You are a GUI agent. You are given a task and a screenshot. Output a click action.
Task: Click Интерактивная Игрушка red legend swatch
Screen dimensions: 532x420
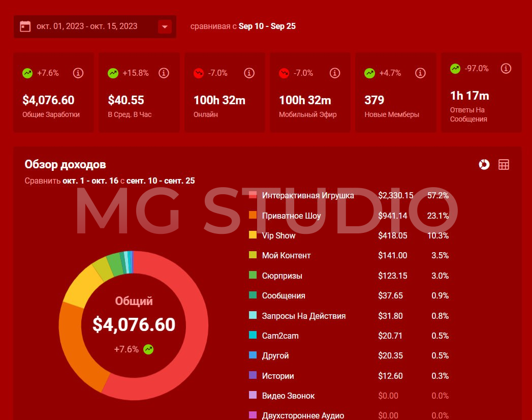pyautogui.click(x=253, y=195)
